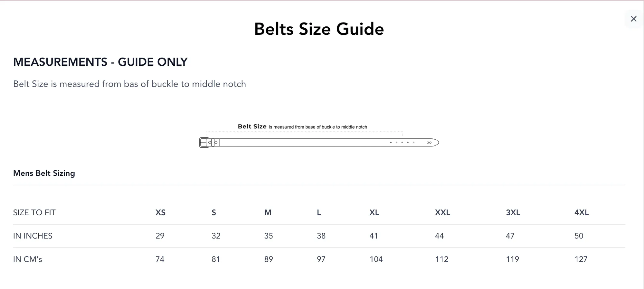The height and width of the screenshot is (289, 644).
Task: Click the SIZE TO FIT row label
Action: coord(34,212)
